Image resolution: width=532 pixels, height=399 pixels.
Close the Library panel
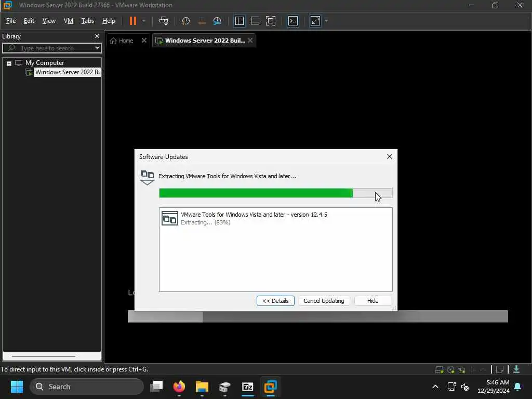coord(97,36)
